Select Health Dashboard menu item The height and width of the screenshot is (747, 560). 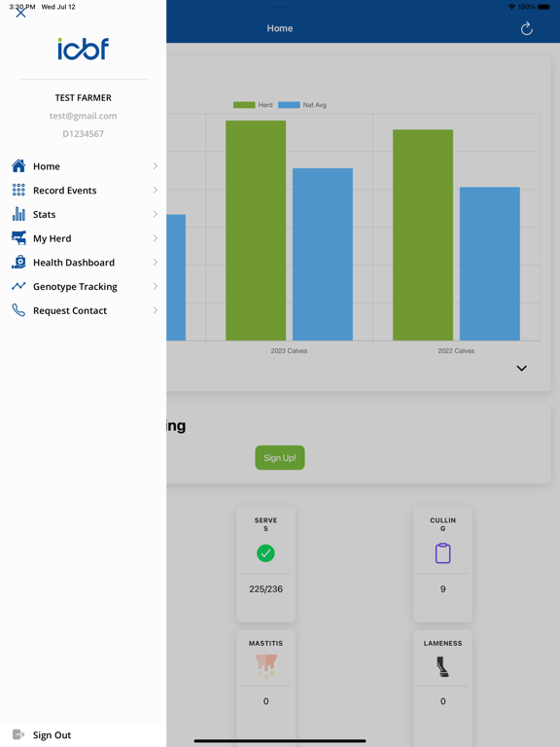coord(84,262)
